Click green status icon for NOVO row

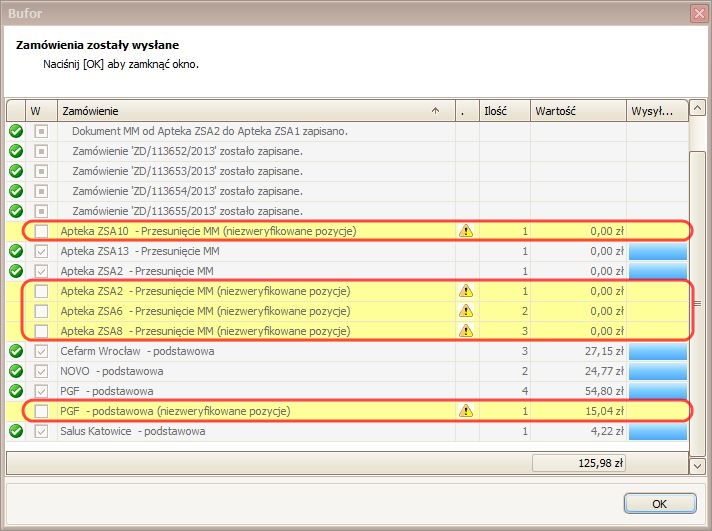click(16, 371)
